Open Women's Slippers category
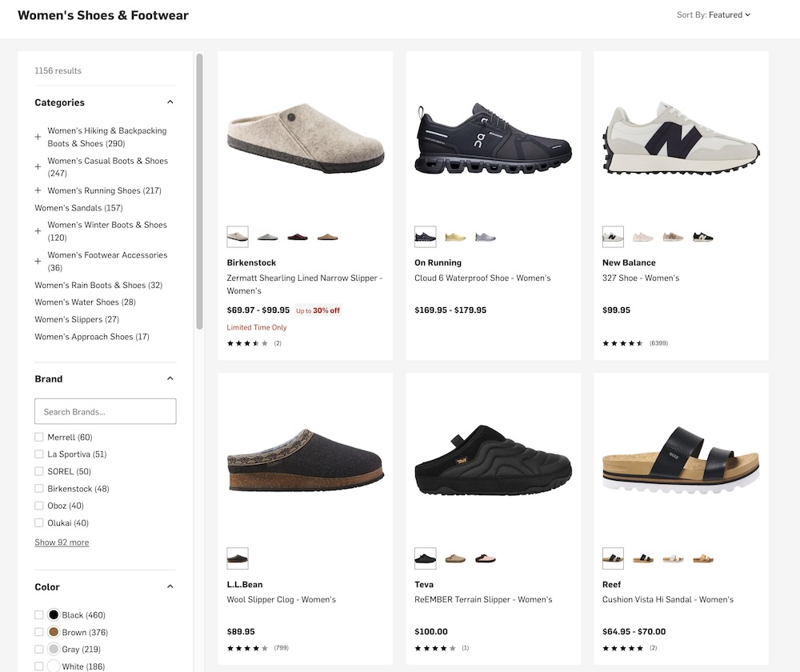Viewport: 800px width, 672px height. point(77,319)
